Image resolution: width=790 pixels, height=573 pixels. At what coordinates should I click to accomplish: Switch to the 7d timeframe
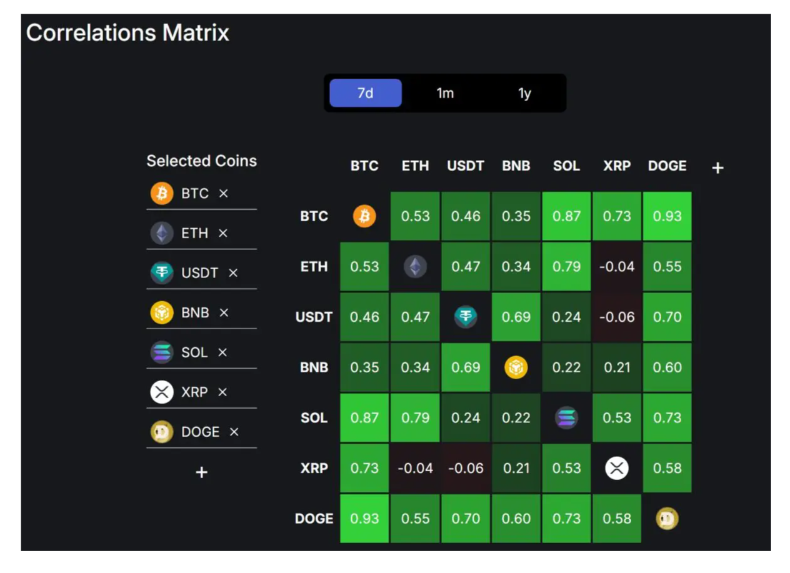pyautogui.click(x=365, y=93)
